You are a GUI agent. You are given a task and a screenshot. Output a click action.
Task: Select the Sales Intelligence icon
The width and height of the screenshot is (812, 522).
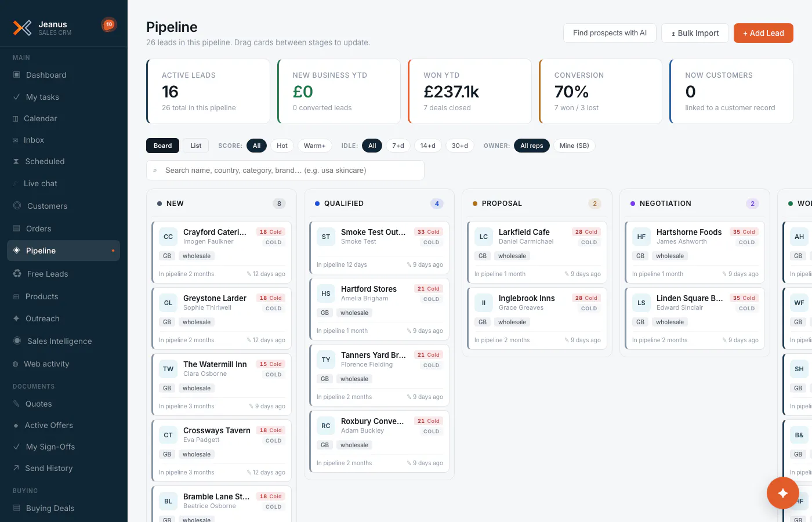click(x=17, y=341)
